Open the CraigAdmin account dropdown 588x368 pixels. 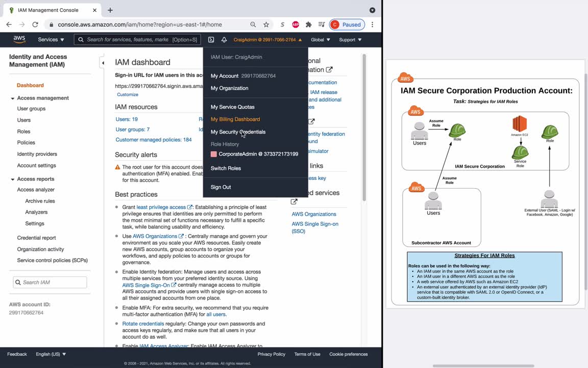tap(267, 39)
